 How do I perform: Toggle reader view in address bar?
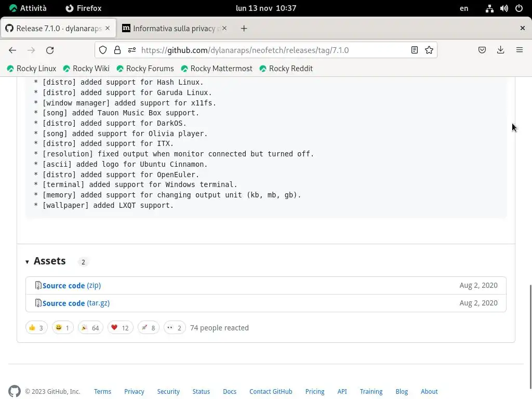point(414,50)
